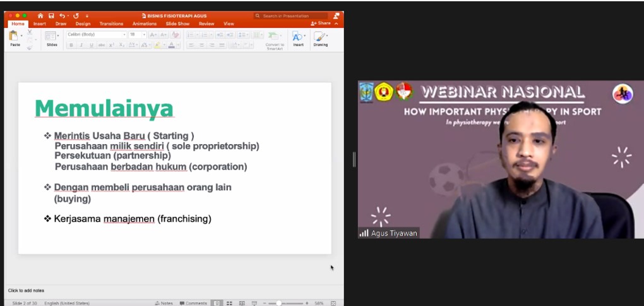Toggle italic formatting
This screenshot has width=644, height=306.
[81, 46]
